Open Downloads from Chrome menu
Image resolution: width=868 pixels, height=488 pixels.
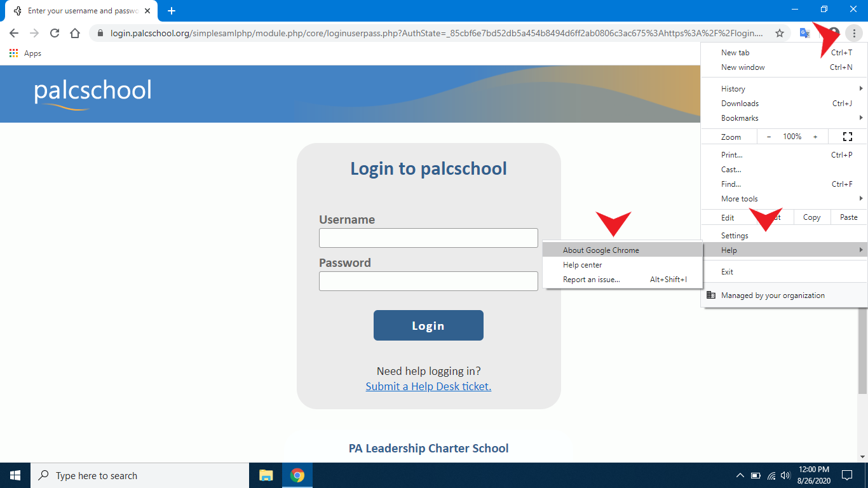pyautogui.click(x=784, y=104)
